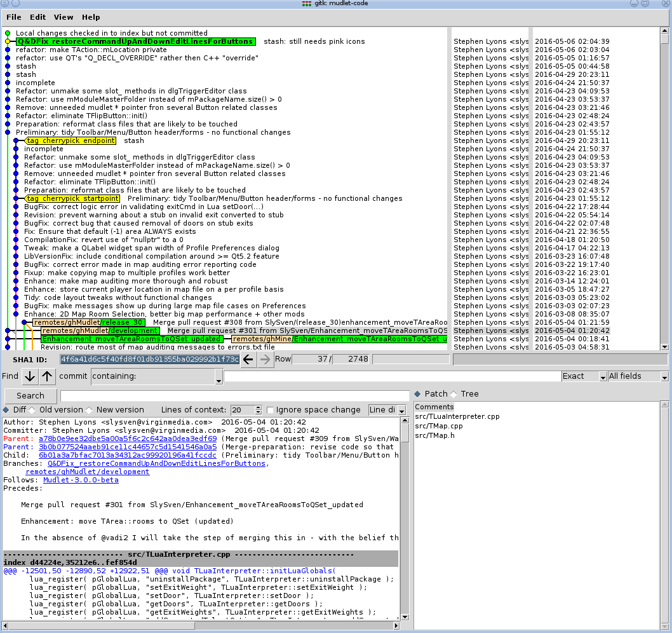Find next match with the down arrow
The height and width of the screenshot is (633, 672).
click(30, 376)
